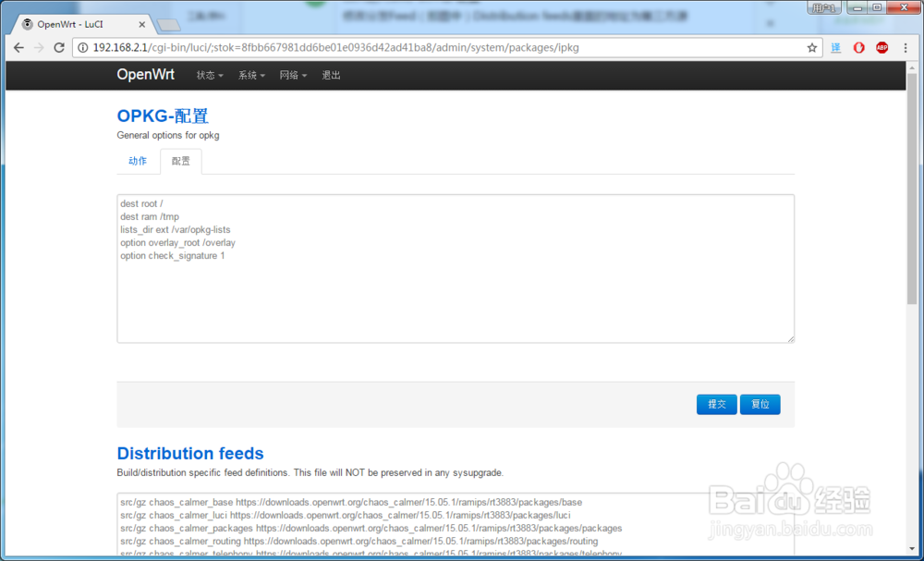
Task: Close the OpenWrt - LuCI tab
Action: [142, 25]
